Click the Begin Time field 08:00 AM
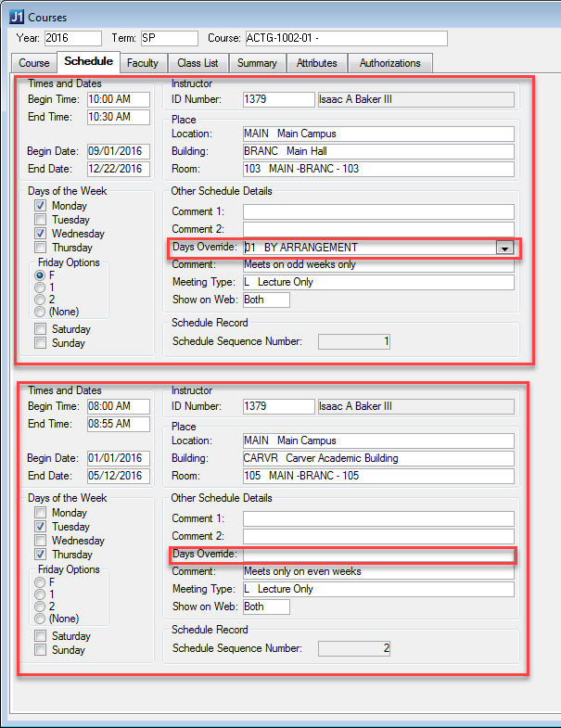 point(119,406)
